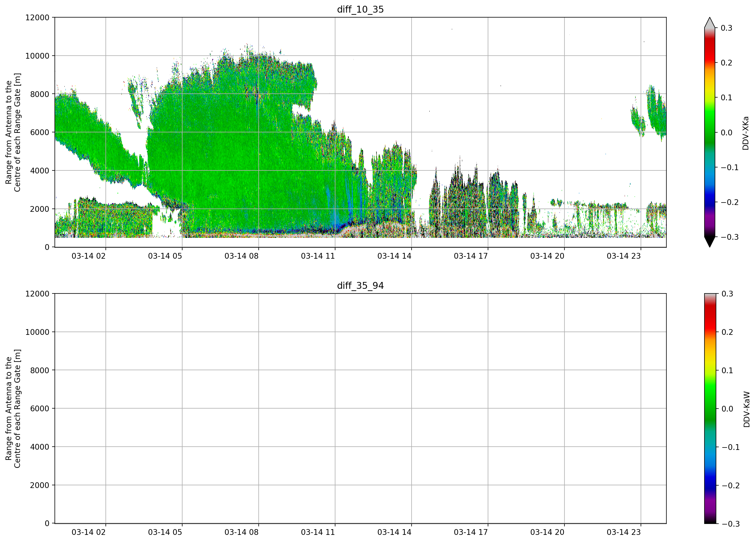Click '03-14 02' tick under diff_10_35

tap(89, 256)
